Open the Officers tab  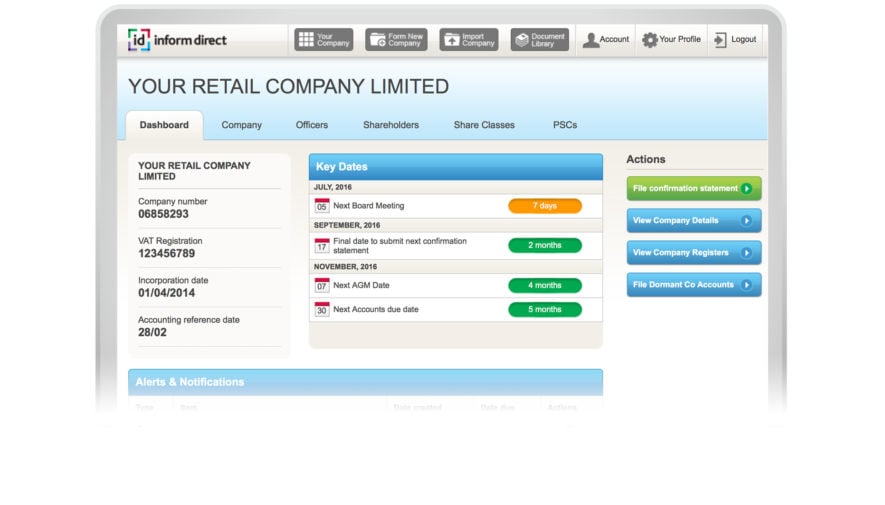[x=312, y=125]
